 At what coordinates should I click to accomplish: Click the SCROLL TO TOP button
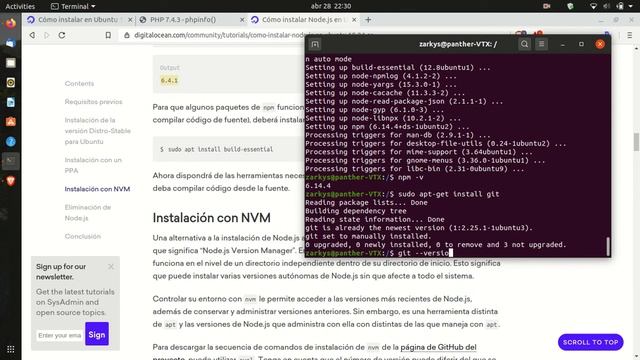(590, 342)
